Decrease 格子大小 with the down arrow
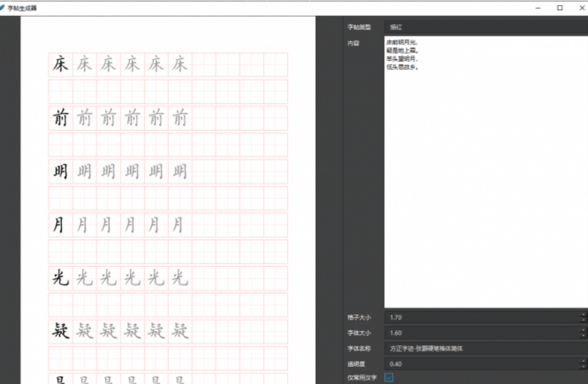Screen dimensions: 588x384 pos(583,320)
